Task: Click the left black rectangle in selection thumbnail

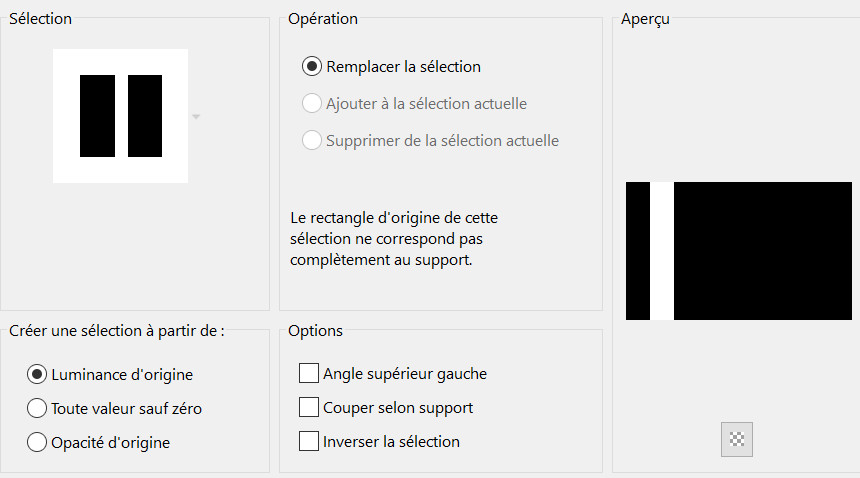Action: (97, 116)
